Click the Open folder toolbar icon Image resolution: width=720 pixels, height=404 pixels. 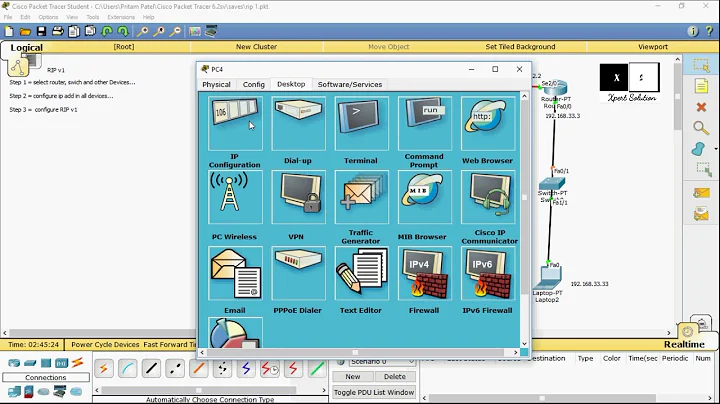[25, 31]
